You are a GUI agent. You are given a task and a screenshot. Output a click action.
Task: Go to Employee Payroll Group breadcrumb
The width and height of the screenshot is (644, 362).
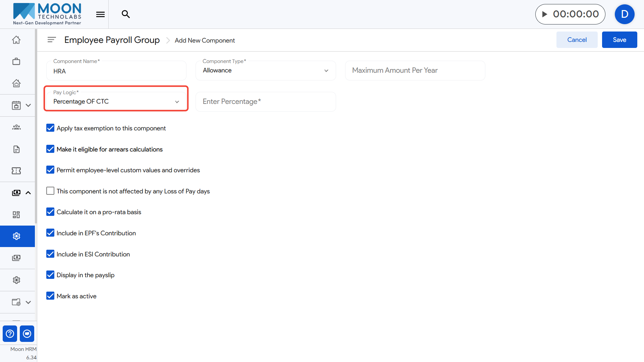click(112, 40)
